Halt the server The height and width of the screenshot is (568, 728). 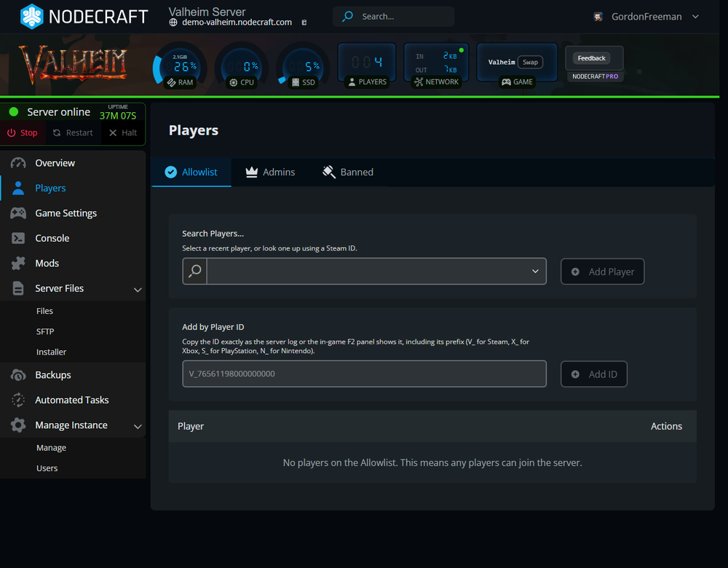pos(123,133)
